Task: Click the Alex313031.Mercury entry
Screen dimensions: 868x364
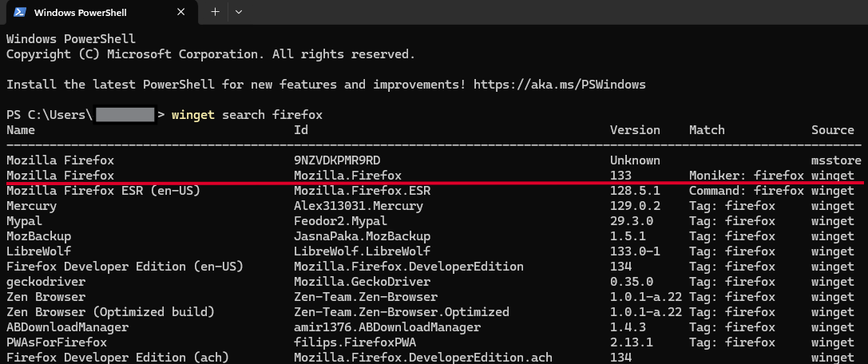Action: point(359,206)
